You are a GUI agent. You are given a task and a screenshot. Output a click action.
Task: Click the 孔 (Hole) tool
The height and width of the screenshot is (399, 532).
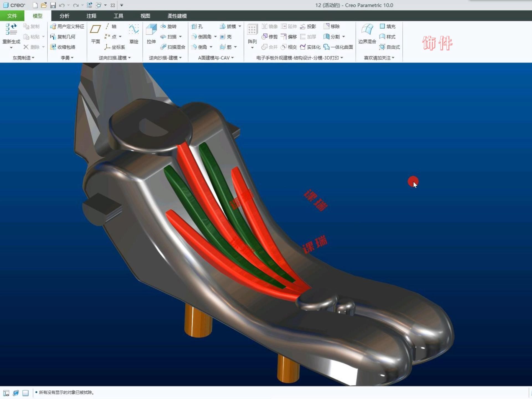(197, 26)
